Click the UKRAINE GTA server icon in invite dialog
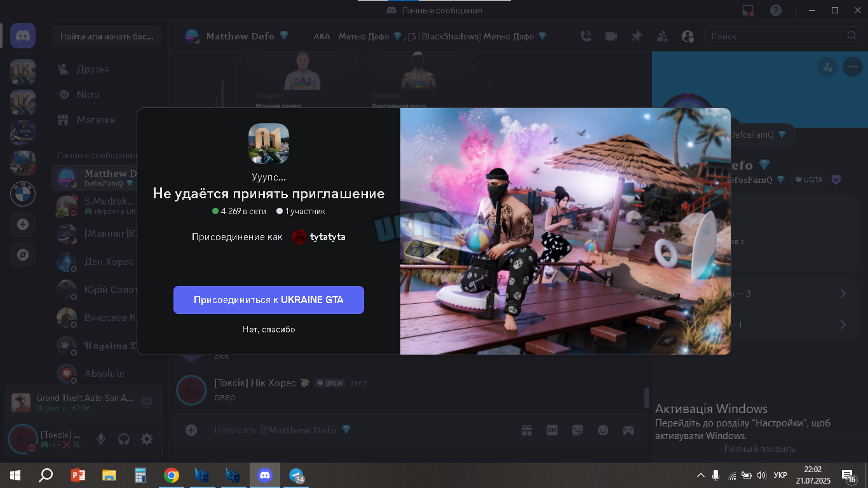This screenshot has width=868, height=488. coord(269,144)
